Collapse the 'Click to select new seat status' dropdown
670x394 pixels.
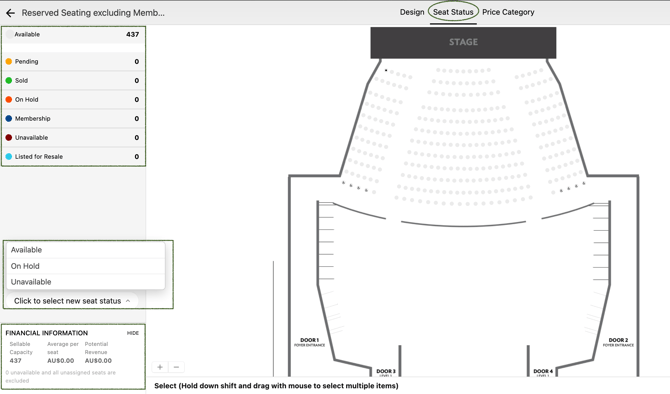pos(72,301)
